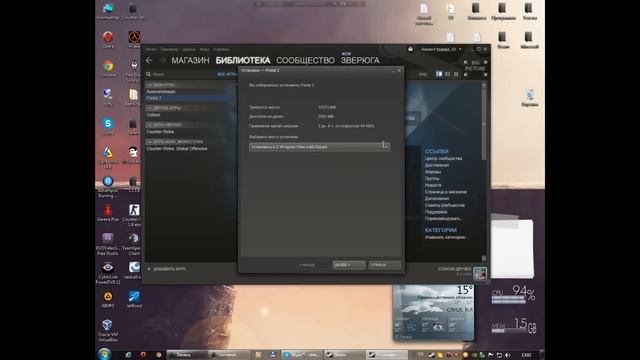Click the Opera icon in the taskbar

(x=143, y=355)
